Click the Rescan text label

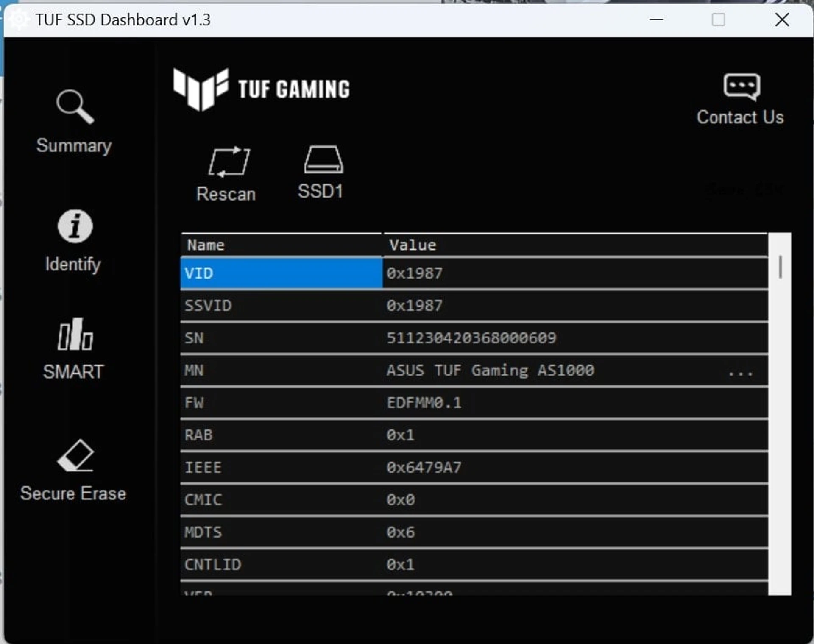pyautogui.click(x=226, y=194)
